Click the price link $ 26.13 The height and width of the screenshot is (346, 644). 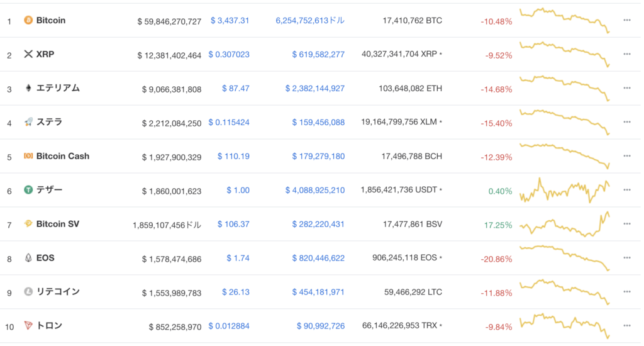click(x=236, y=292)
